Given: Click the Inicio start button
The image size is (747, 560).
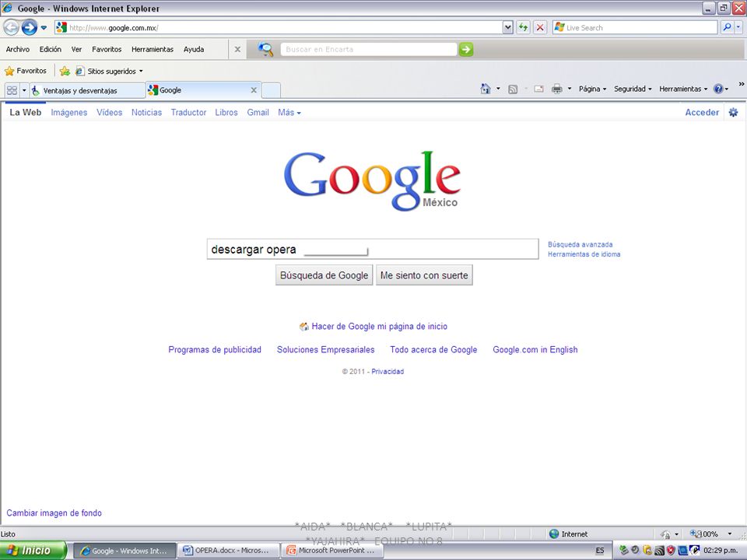Looking at the screenshot, I should pos(33,551).
